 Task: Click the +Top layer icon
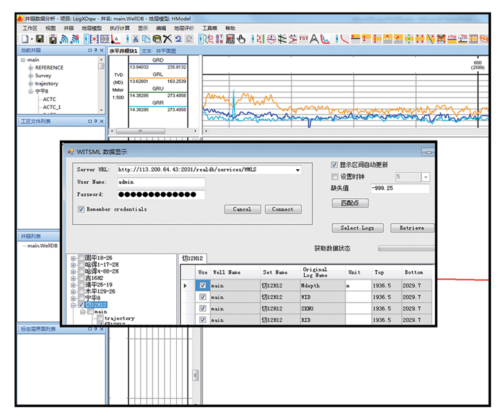pos(452,39)
